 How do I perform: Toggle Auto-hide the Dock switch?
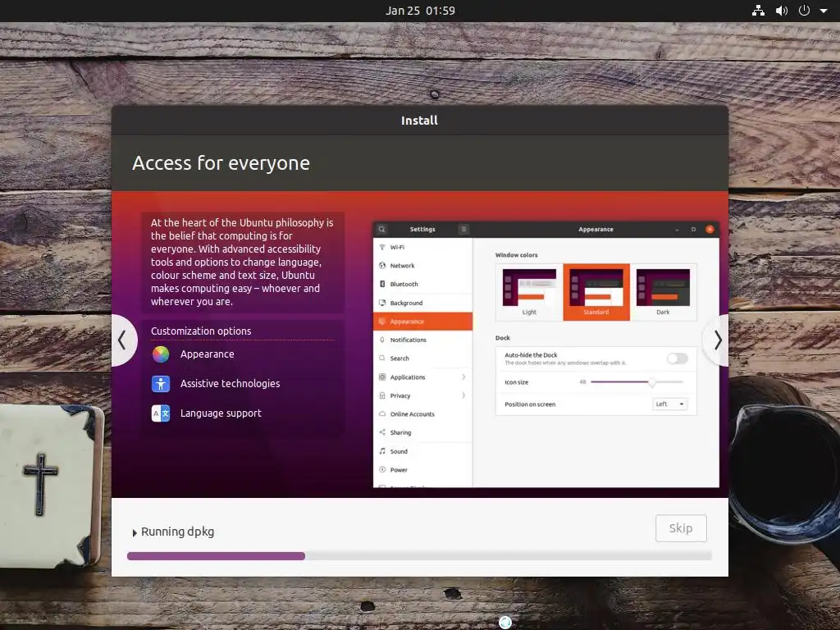click(x=677, y=358)
